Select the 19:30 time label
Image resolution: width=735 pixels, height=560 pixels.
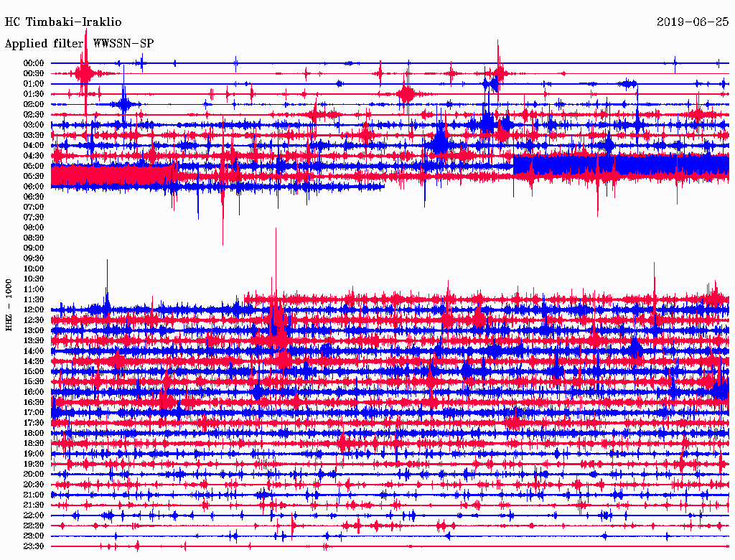click(x=34, y=465)
